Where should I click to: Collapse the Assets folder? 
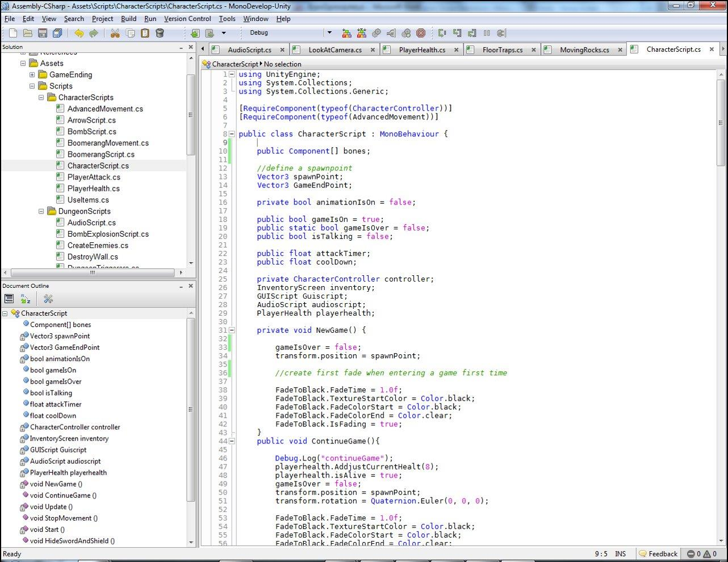[23, 64]
